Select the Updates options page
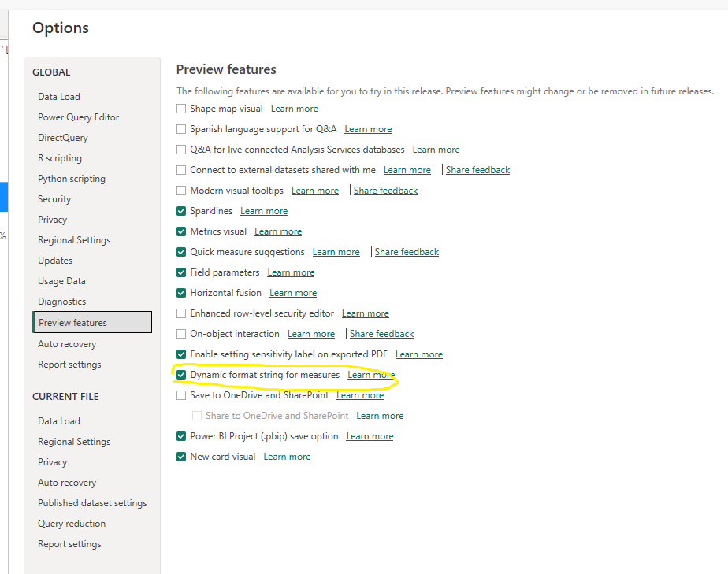Image resolution: width=728 pixels, height=574 pixels. 55,261
